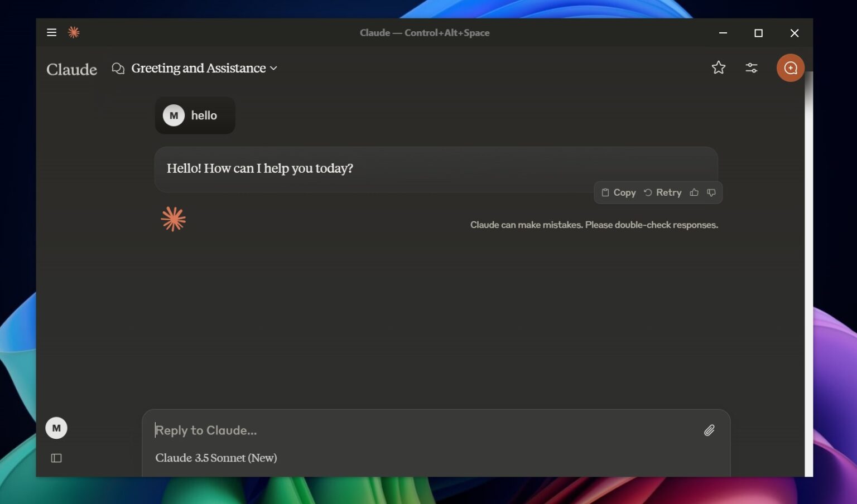Select the Greeting and Assistance conversation title
857x504 pixels.
(199, 67)
